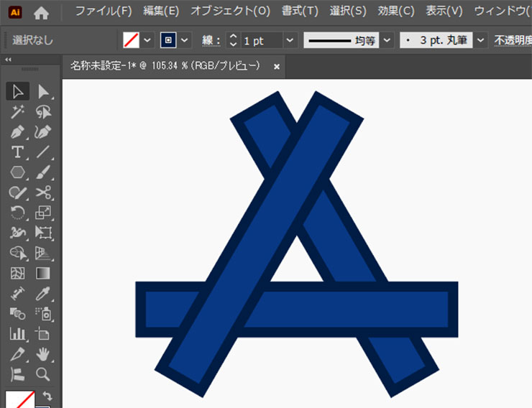Select the Eyedropper tool
Viewport: 532px width, 408px height.
click(x=44, y=294)
